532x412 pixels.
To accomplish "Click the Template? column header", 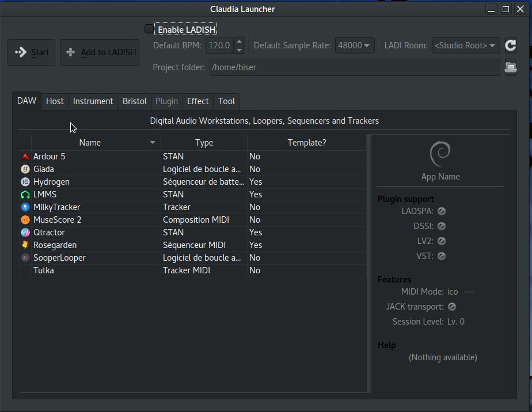I will point(307,143).
